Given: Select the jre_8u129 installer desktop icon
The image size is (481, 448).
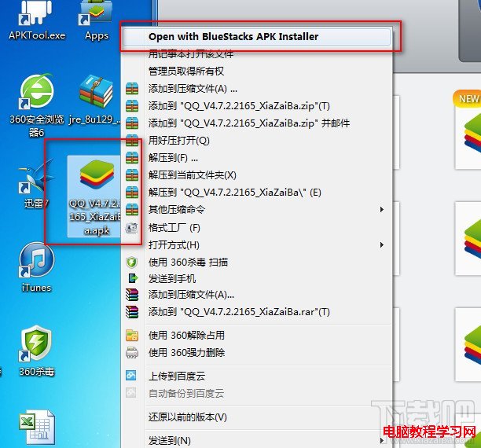Looking at the screenshot, I should pos(96,100).
